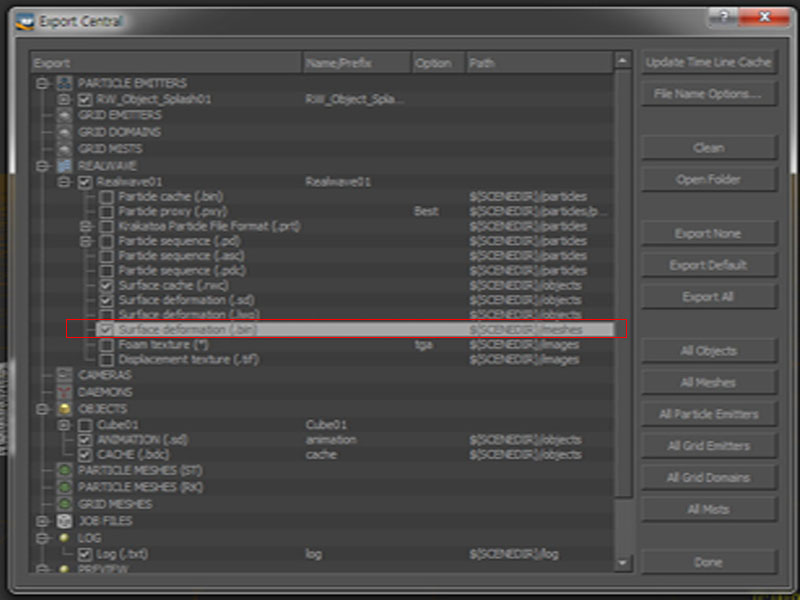Image resolution: width=800 pixels, height=600 pixels.
Task: Tick the Cube01 object checkbox
Action: point(85,425)
